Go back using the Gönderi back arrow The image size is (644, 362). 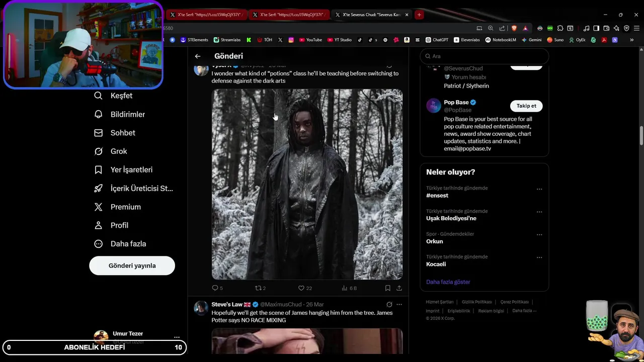pyautogui.click(x=198, y=56)
